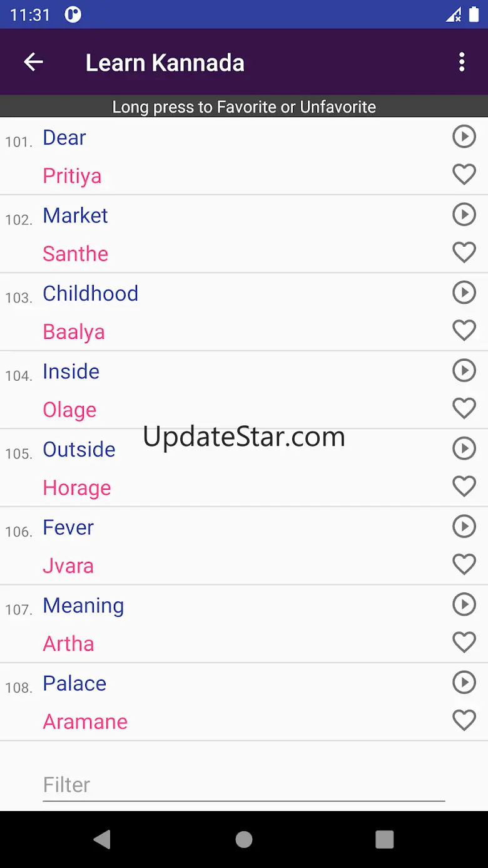
Task: Click the Filter text field
Action: [x=243, y=785]
